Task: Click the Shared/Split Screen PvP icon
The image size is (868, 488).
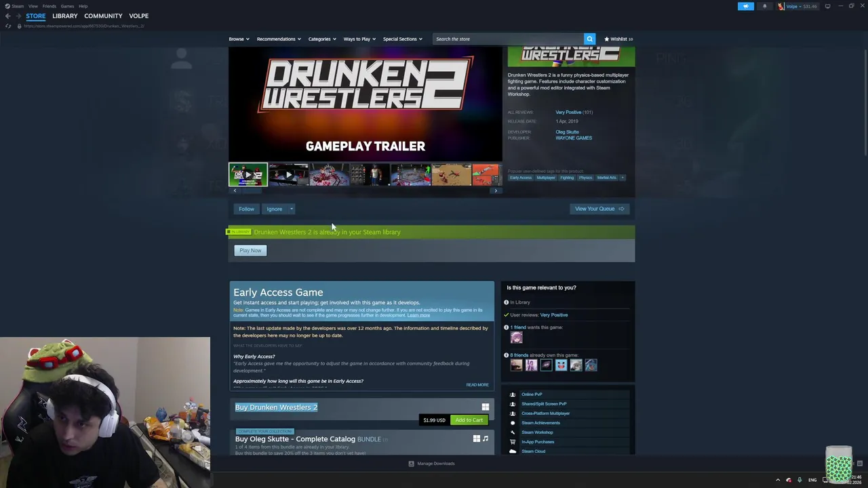Action: (x=513, y=404)
